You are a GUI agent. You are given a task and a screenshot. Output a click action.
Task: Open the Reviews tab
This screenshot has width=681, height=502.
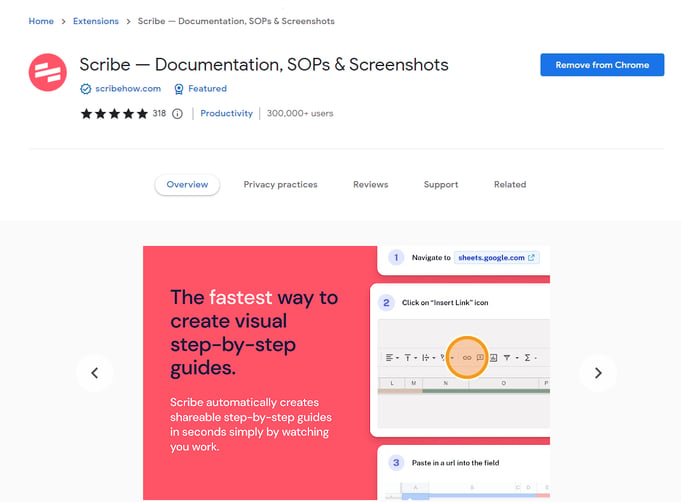point(370,185)
